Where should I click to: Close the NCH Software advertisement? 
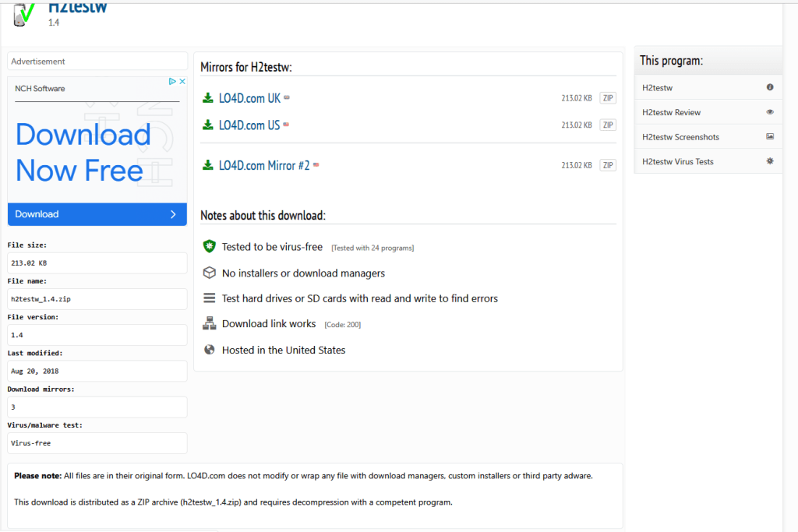[182, 80]
